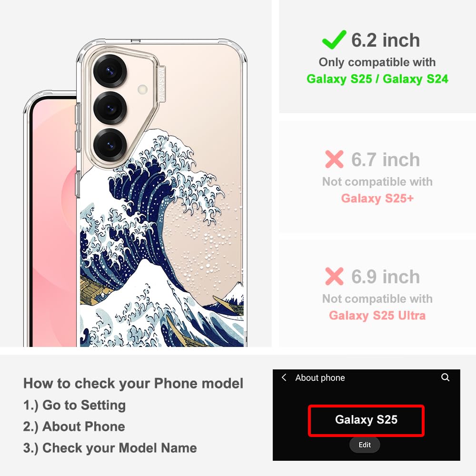Select the Galaxy S25 name in the red box
This screenshot has height=476, width=476.
pyautogui.click(x=366, y=419)
